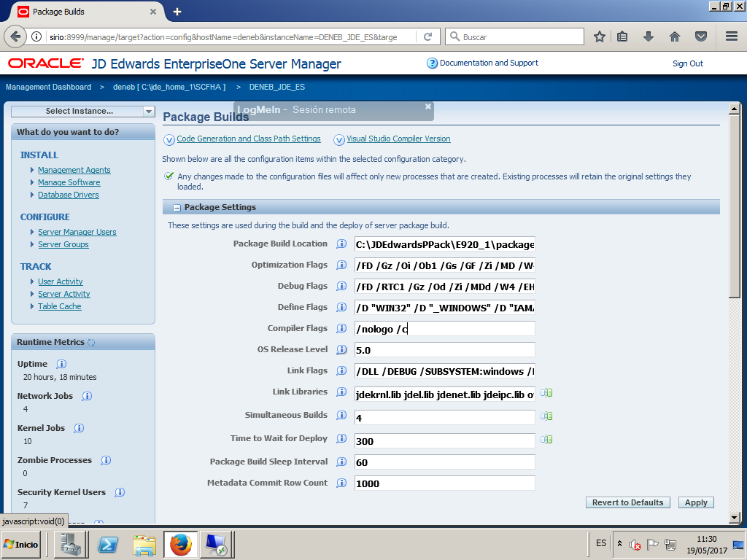The width and height of the screenshot is (747, 560).
Task: Click the Apply button
Action: (x=695, y=502)
